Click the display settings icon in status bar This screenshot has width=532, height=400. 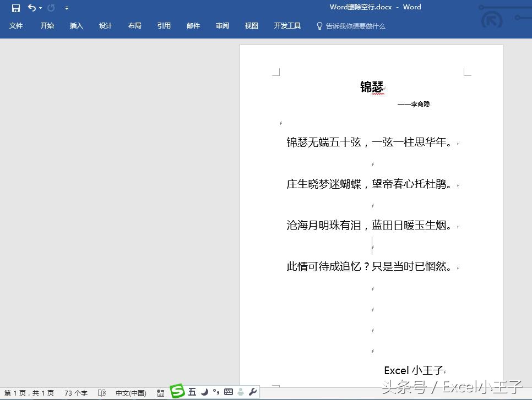click(x=160, y=392)
